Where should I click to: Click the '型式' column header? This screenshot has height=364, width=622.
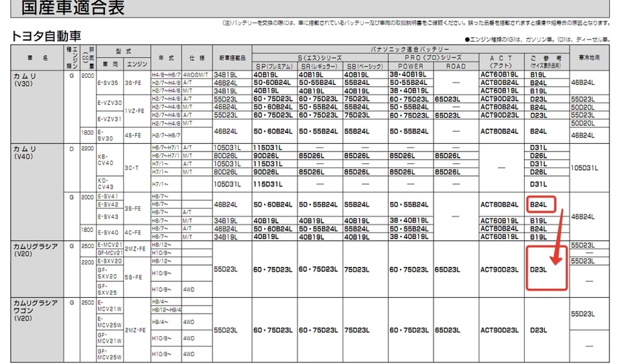(123, 51)
